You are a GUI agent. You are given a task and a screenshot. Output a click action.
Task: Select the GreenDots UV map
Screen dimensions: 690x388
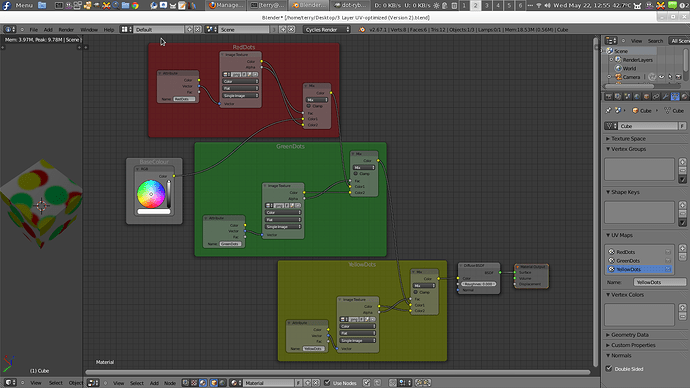click(x=639, y=260)
